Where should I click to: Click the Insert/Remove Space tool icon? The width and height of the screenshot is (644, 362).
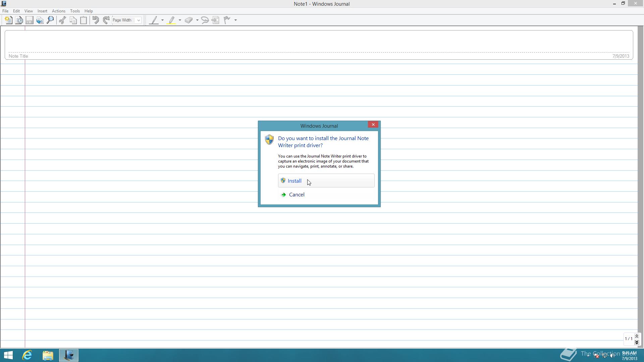click(216, 20)
